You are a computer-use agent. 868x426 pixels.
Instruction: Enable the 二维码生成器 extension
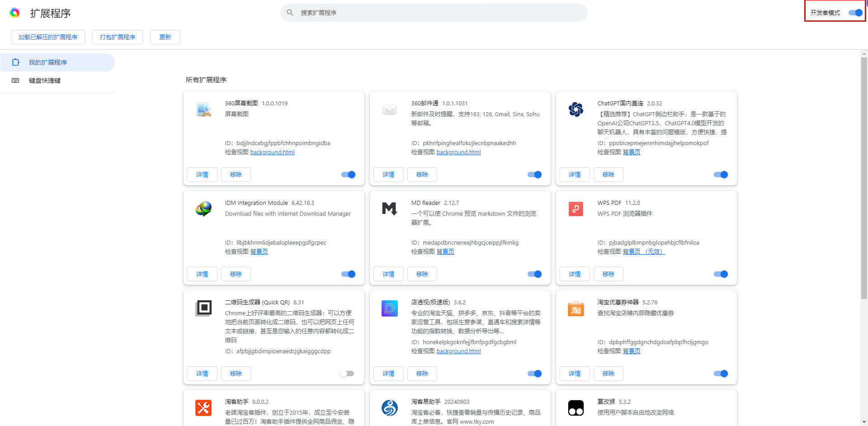(347, 373)
